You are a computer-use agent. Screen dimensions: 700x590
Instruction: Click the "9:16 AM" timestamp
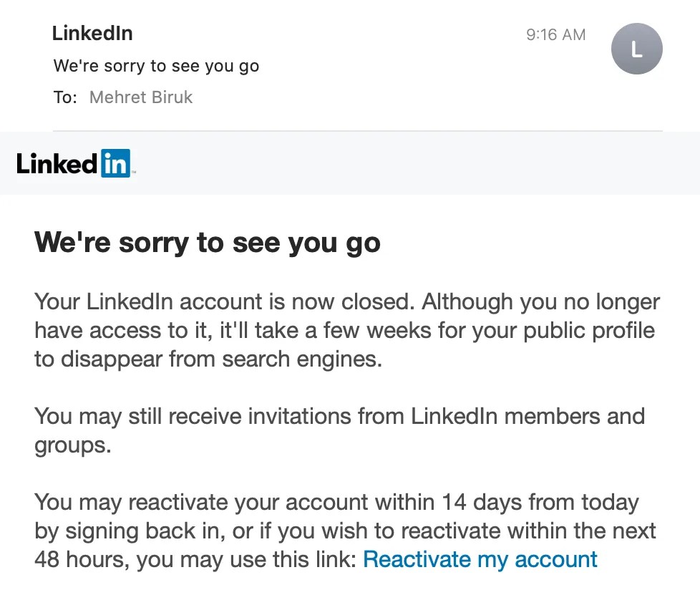pos(555,34)
